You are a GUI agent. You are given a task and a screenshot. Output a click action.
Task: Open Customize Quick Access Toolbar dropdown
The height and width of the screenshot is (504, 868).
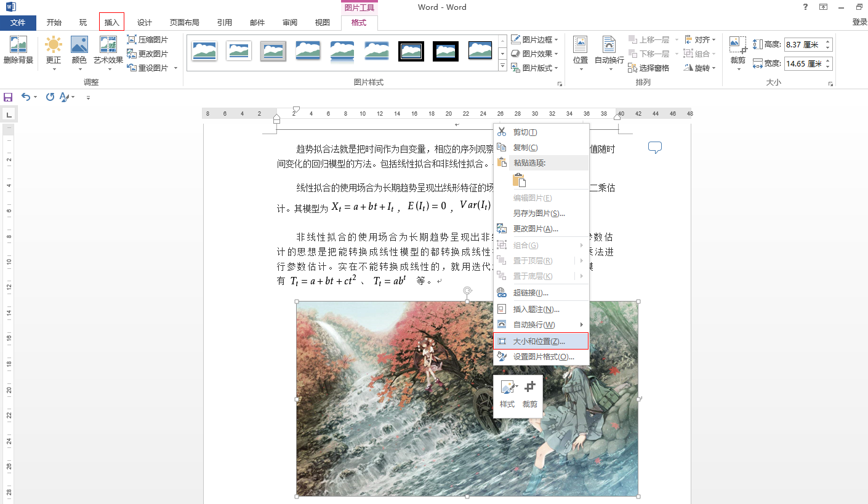tap(88, 97)
